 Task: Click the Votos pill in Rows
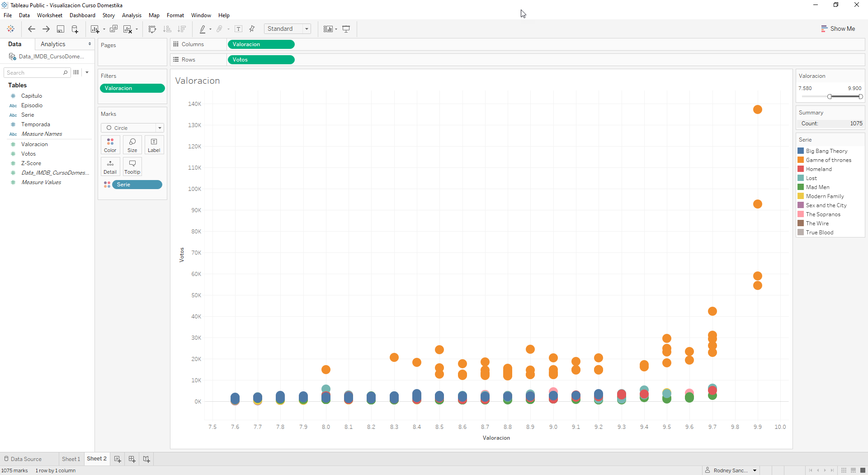(261, 60)
